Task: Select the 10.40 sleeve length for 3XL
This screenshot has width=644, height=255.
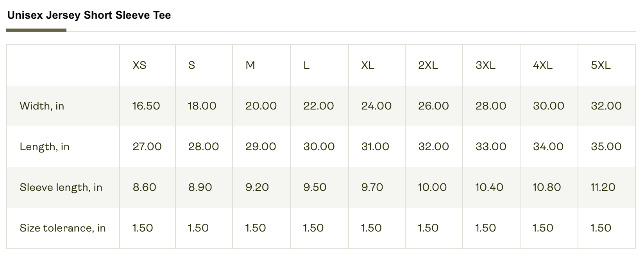Action: tap(489, 187)
